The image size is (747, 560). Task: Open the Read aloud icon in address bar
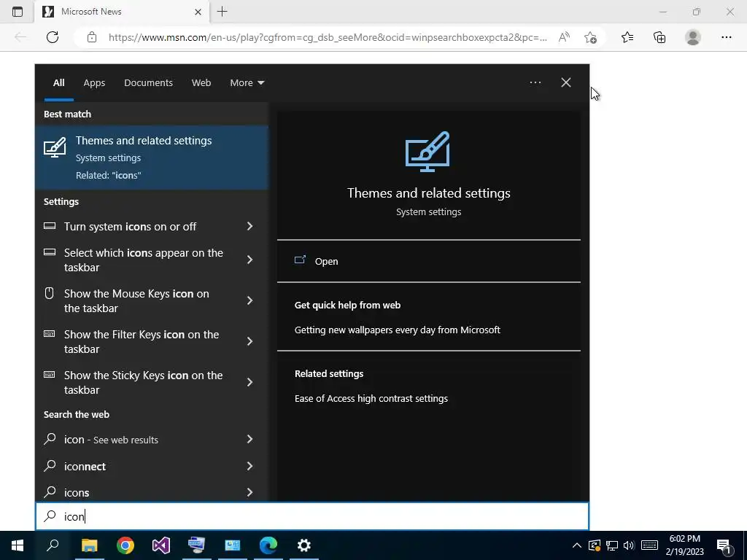(564, 37)
